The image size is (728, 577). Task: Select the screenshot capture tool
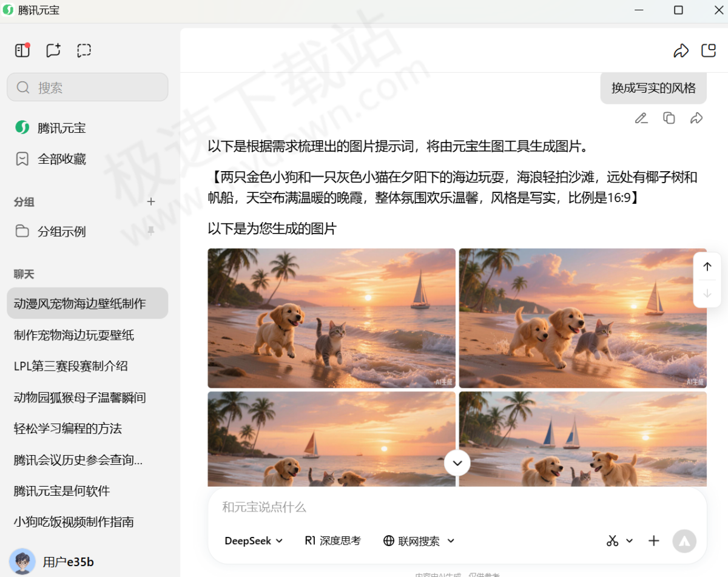[84, 50]
